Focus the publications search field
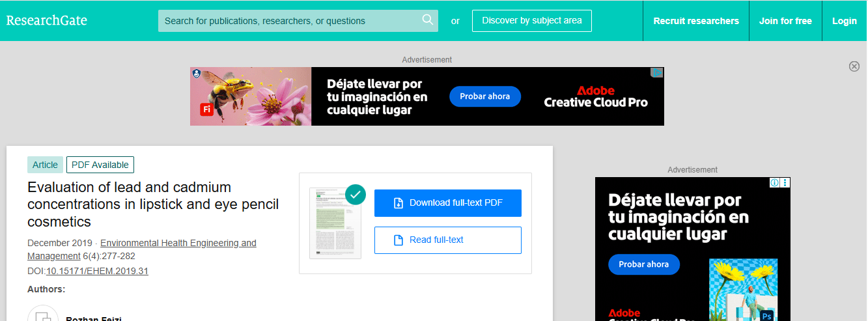 290,21
